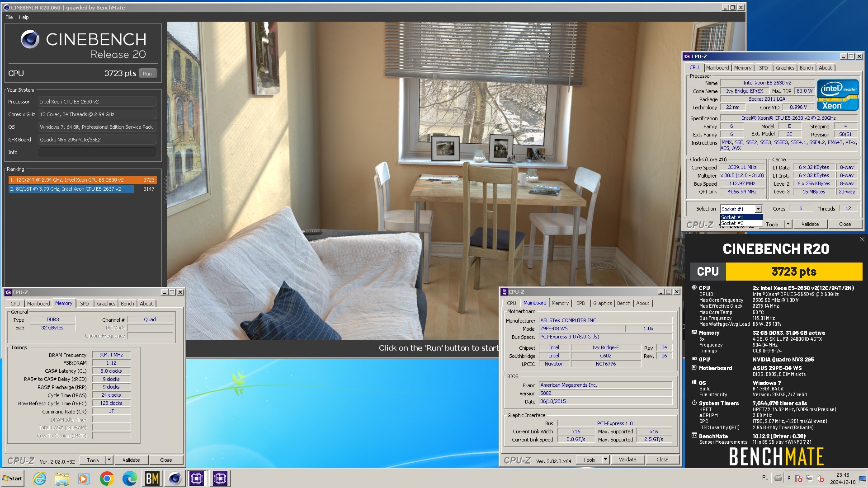Click the Z9PE-D8 WS model field
Image resolution: width=868 pixels, height=488 pixels.
[581, 328]
